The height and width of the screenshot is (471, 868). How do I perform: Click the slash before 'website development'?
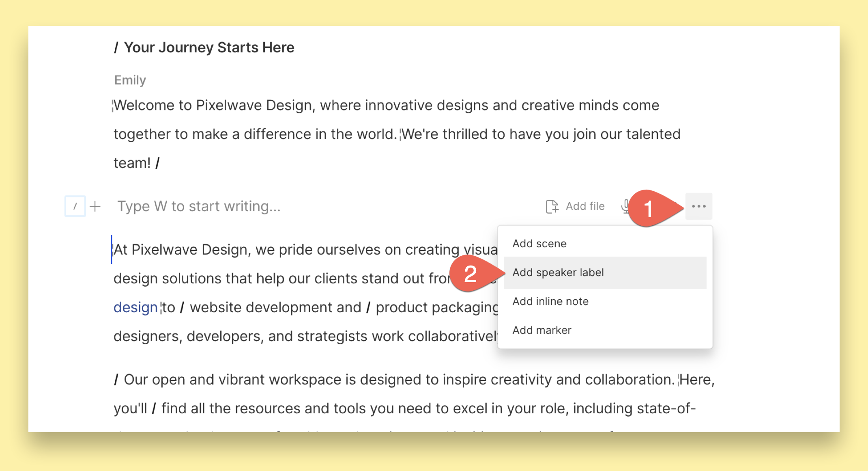click(x=182, y=307)
